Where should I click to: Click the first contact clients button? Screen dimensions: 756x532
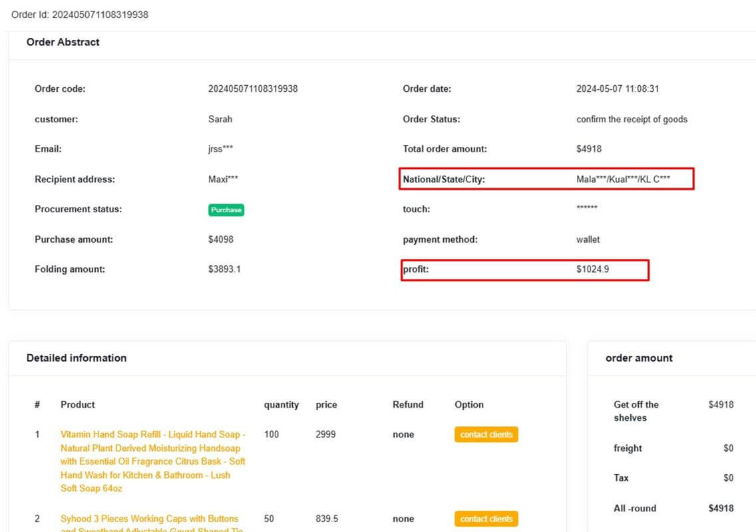[486, 434]
